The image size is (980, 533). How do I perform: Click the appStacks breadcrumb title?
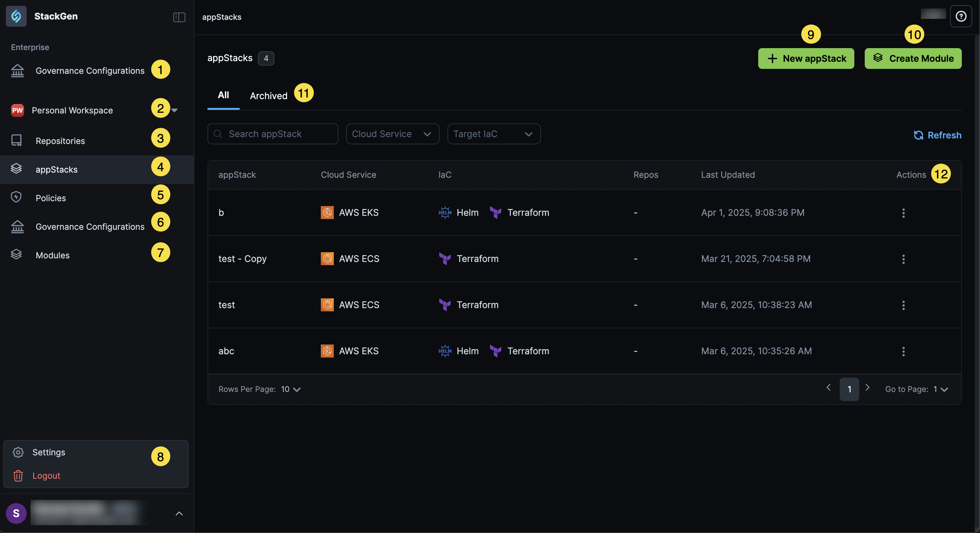[x=222, y=17]
